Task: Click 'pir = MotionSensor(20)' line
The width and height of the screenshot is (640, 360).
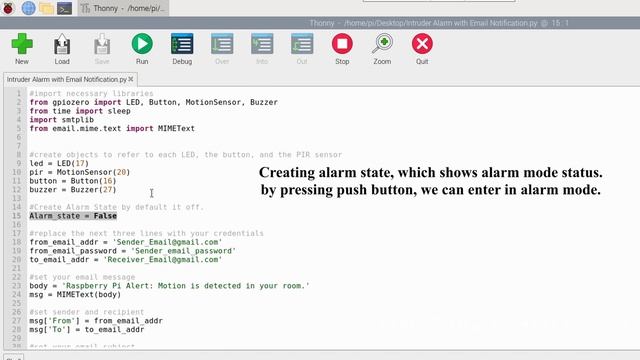Action: click(x=80, y=172)
